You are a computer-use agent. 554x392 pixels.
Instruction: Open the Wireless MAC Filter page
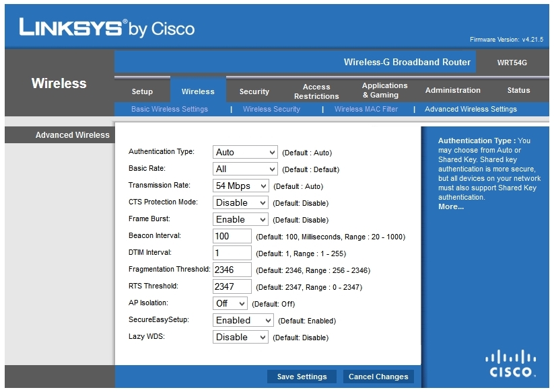click(x=368, y=108)
